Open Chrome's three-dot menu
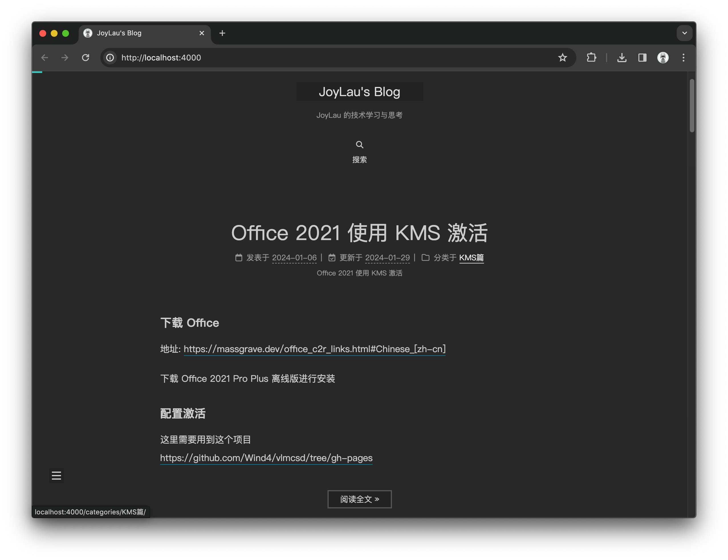The height and width of the screenshot is (560, 728). pos(683,58)
